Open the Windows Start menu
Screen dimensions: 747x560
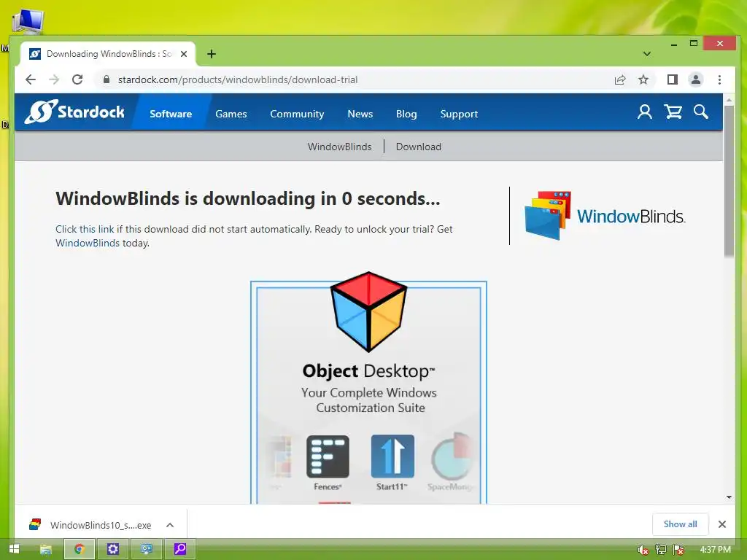pos(15,549)
